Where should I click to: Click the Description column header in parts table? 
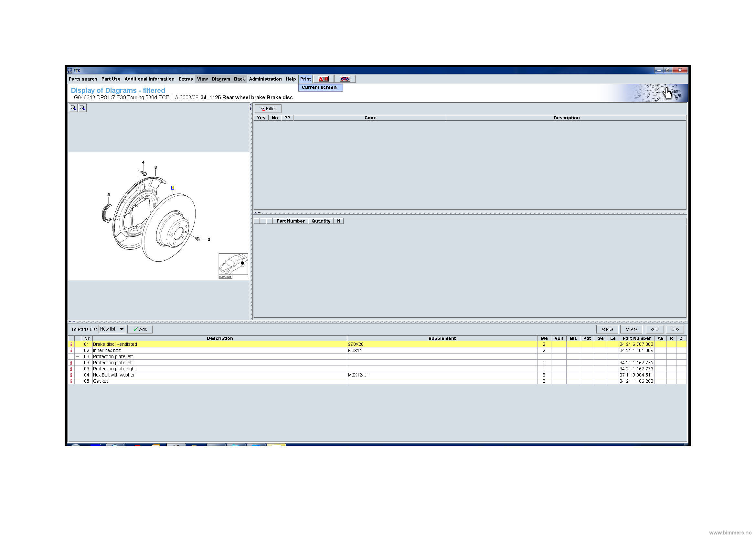[219, 339]
